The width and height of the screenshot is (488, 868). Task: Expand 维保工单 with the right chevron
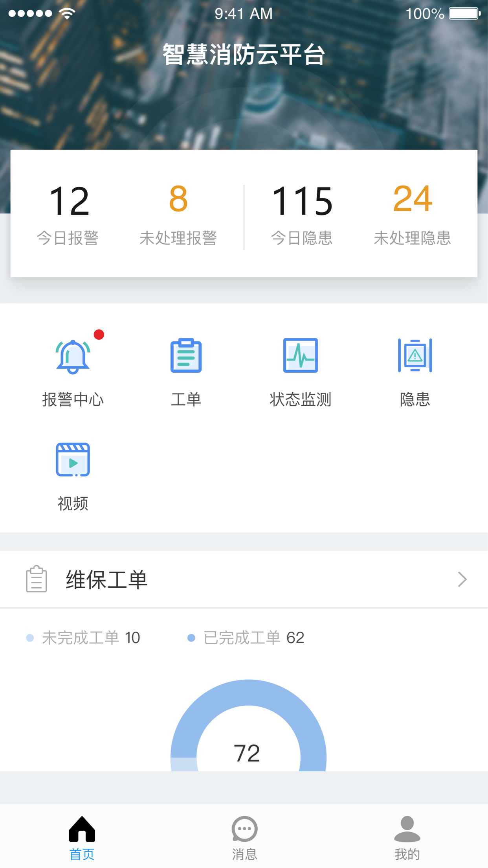pos(462,579)
